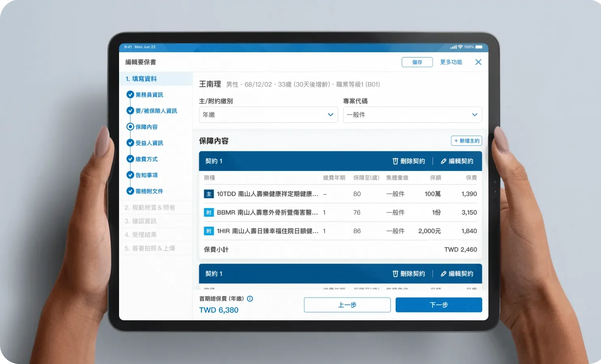Click the Wi-Fi icon in the status bar

(x=460, y=47)
